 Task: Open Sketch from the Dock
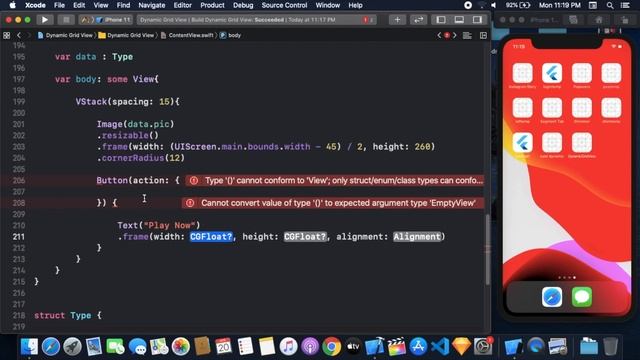(x=462, y=347)
